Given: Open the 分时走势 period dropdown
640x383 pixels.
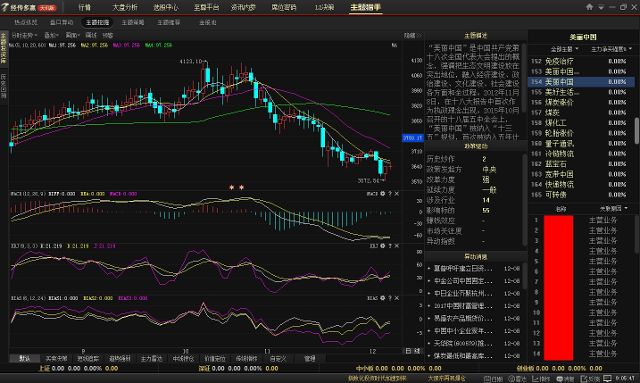Looking at the screenshot, I should point(24,36).
